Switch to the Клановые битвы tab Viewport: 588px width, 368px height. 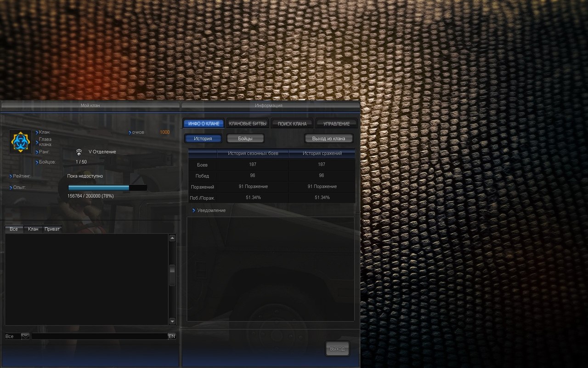pos(247,124)
